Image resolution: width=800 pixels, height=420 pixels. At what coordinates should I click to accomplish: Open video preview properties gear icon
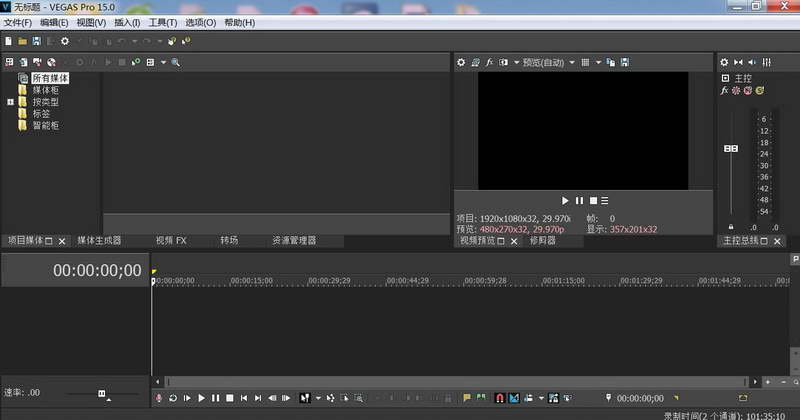pyautogui.click(x=461, y=62)
